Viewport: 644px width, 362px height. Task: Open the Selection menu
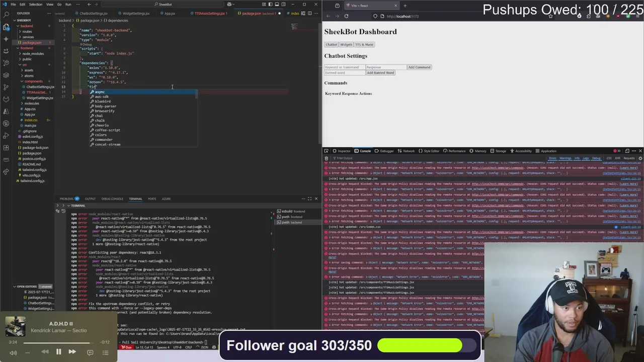click(x=36, y=5)
